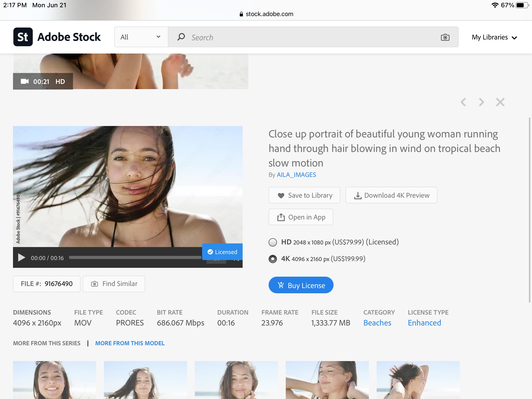Click the Save to Library heart button
The width and height of the screenshot is (532, 399).
304,195
